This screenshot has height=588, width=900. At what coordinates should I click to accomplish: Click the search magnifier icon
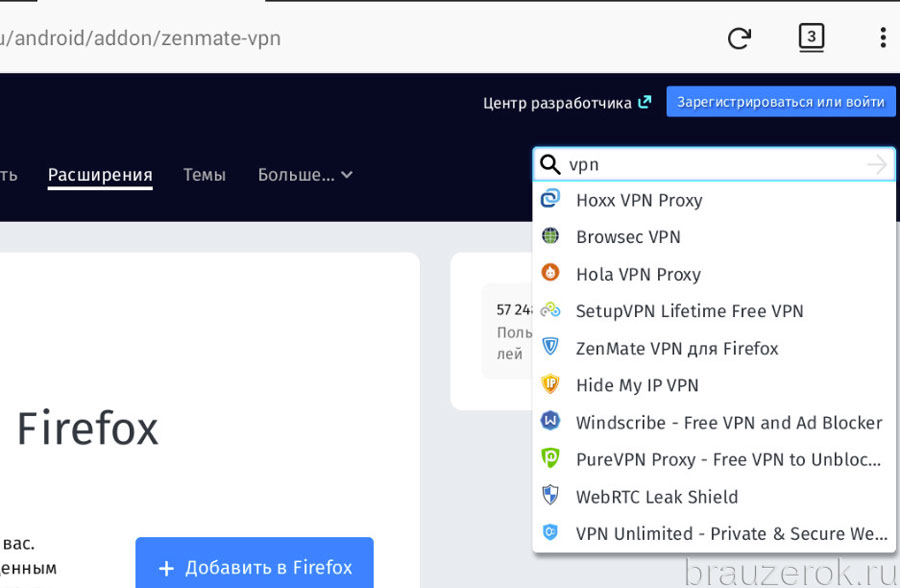pos(550,164)
